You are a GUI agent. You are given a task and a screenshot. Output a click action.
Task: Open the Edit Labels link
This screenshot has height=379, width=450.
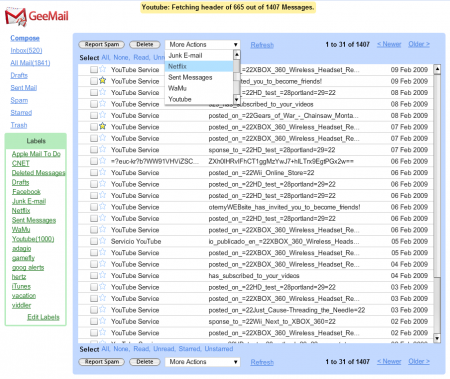click(43, 317)
